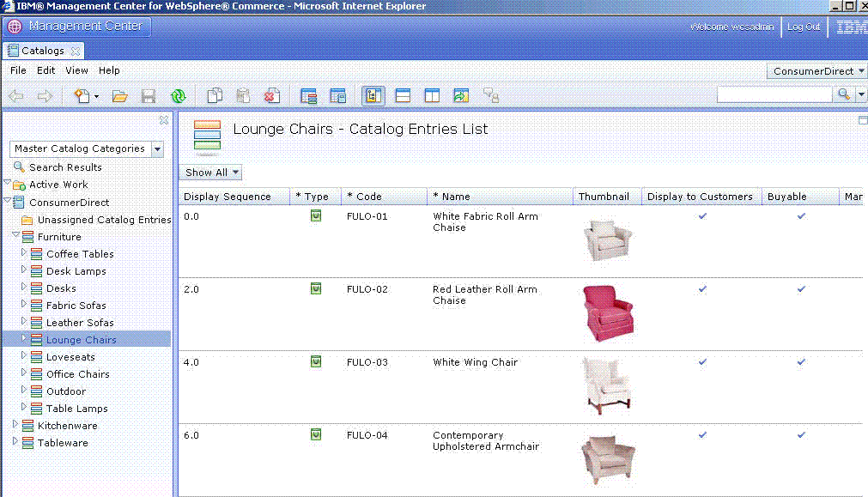Click the vertical split work area icon
Viewport: 868px width, 497px height.
pos(432,95)
